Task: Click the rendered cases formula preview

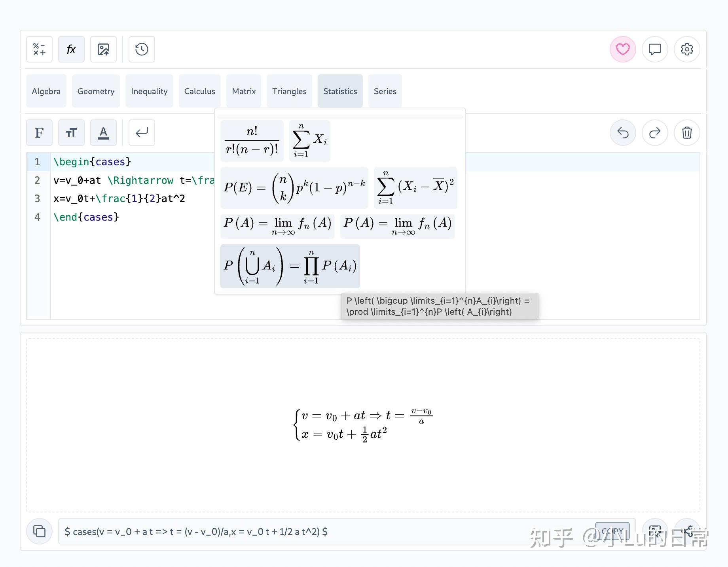Action: click(x=363, y=425)
